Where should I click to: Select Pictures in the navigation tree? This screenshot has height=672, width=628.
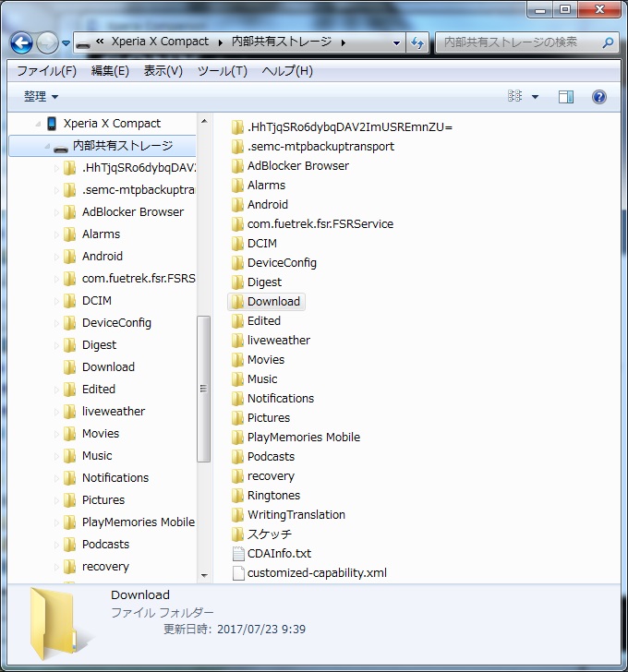pyautogui.click(x=103, y=500)
